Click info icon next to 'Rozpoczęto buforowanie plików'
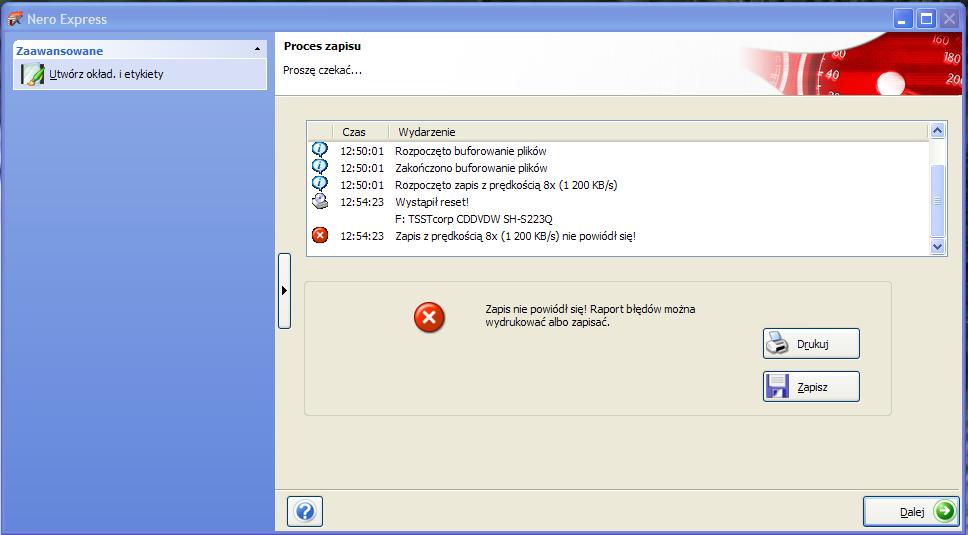The height and width of the screenshot is (535, 968). [x=320, y=150]
